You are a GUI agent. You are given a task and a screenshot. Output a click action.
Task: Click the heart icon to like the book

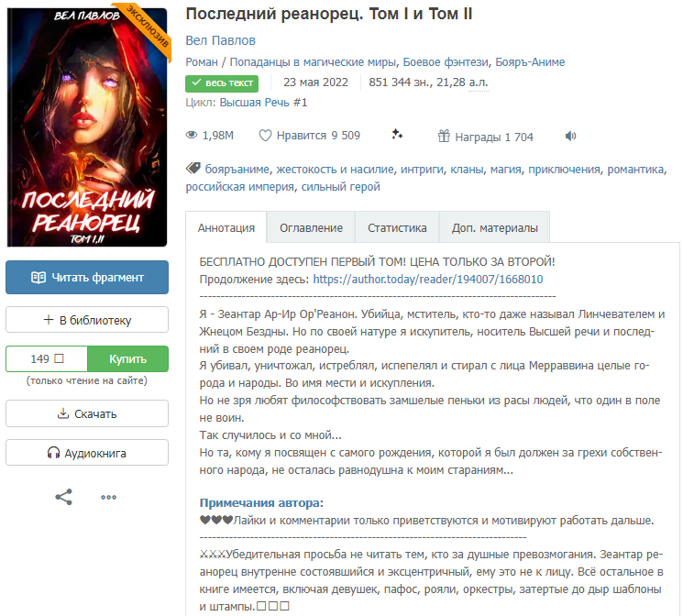point(265,136)
